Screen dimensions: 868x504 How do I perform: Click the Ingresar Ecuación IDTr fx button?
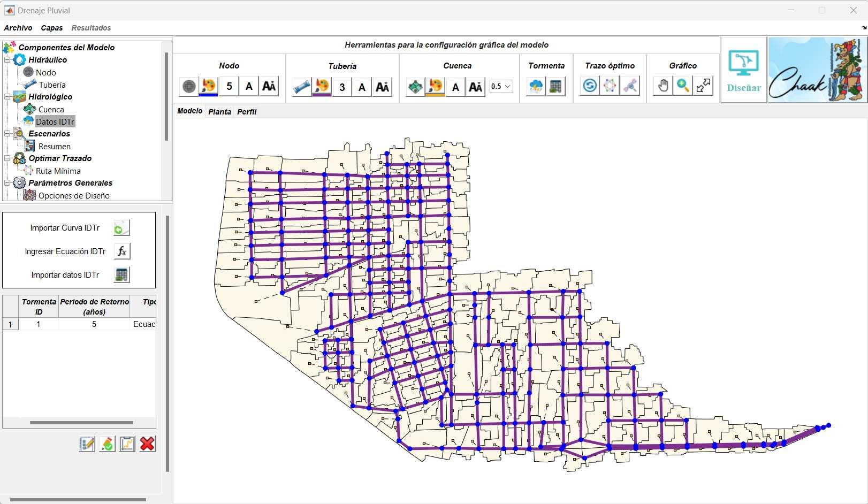point(121,251)
